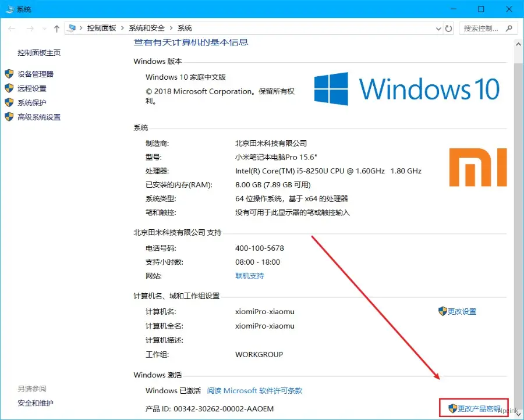Click the model text 小米笔记本电脑Pro 15.6"
The image size is (524, 420).
click(276, 157)
